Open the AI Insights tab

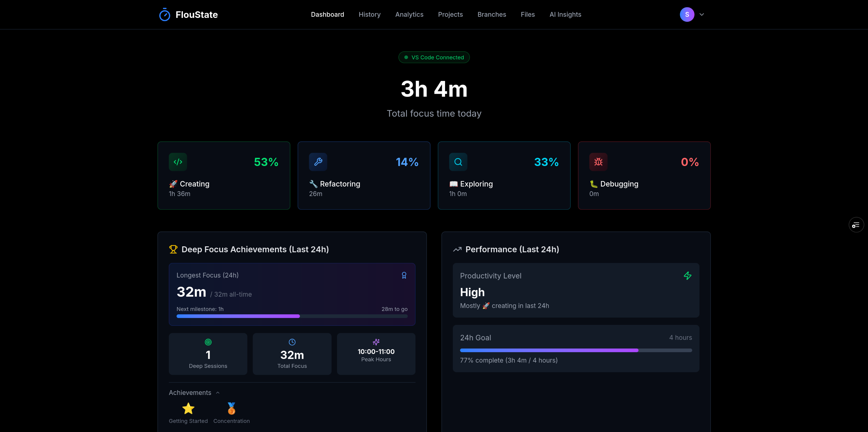(565, 15)
